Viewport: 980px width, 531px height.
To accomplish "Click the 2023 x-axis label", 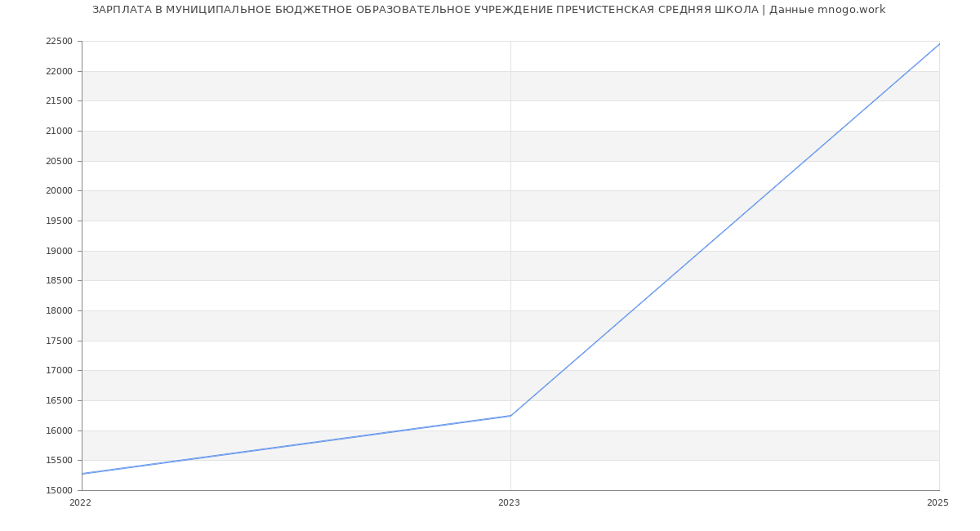I will [509, 503].
